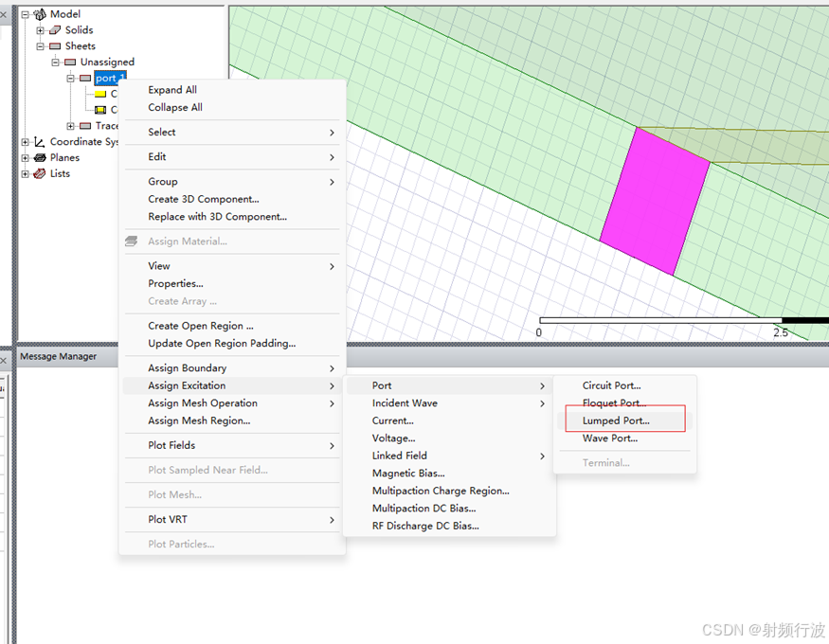Collapse the port_1 node

click(70, 79)
